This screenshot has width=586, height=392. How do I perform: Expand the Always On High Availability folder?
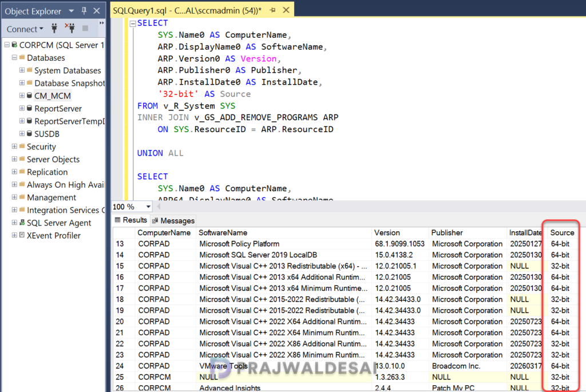click(x=14, y=185)
